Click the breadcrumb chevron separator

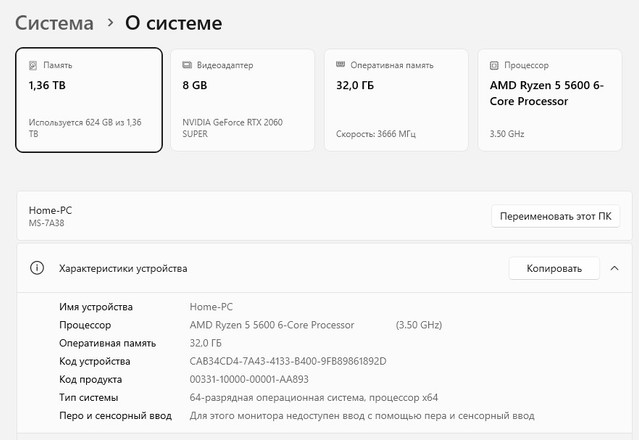click(x=110, y=23)
